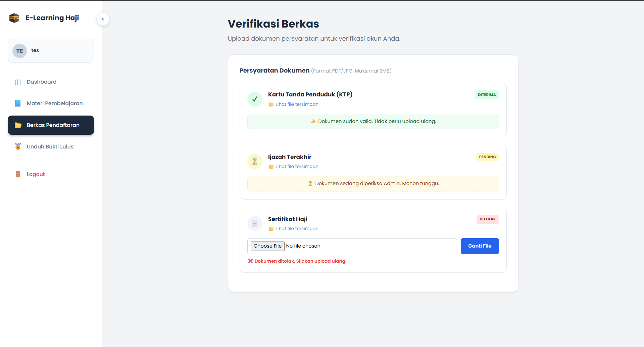The image size is (644, 347).
Task: Click the Ijazah Terakhir title
Action: [x=290, y=157]
